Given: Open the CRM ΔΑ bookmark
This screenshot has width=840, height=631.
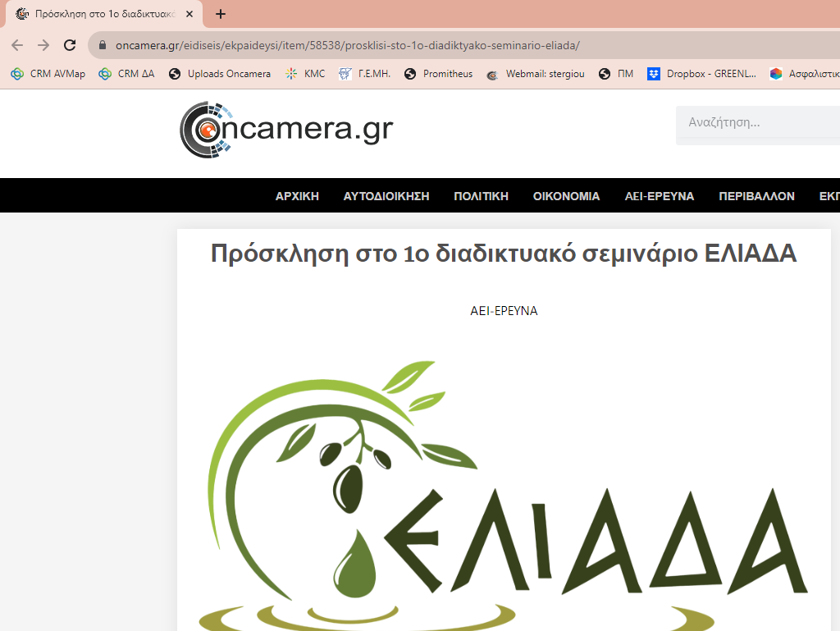Looking at the screenshot, I should (126, 74).
